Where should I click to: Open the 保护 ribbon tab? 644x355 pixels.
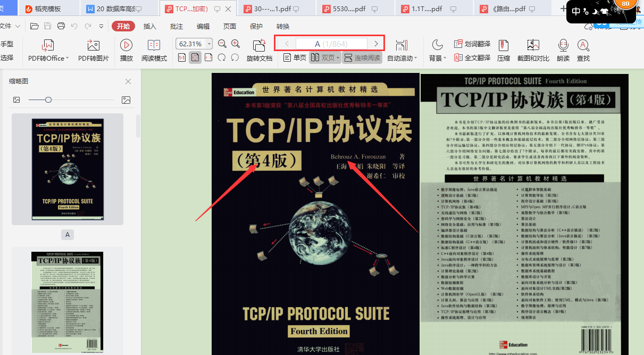point(256,27)
